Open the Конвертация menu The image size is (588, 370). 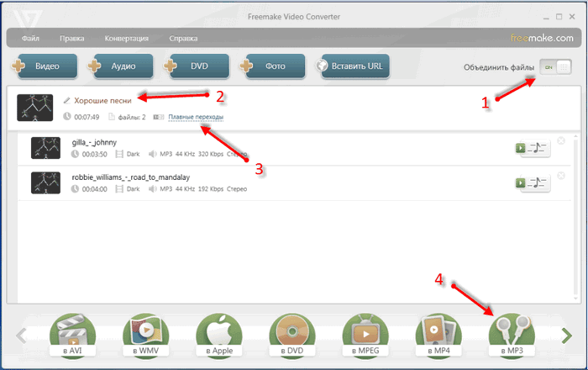click(126, 39)
